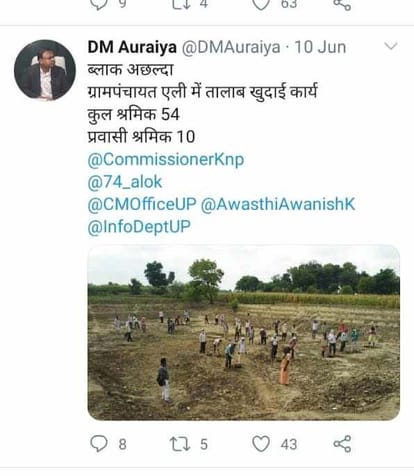
Task: Like the tweet with 43 likes
Action: coord(261,444)
